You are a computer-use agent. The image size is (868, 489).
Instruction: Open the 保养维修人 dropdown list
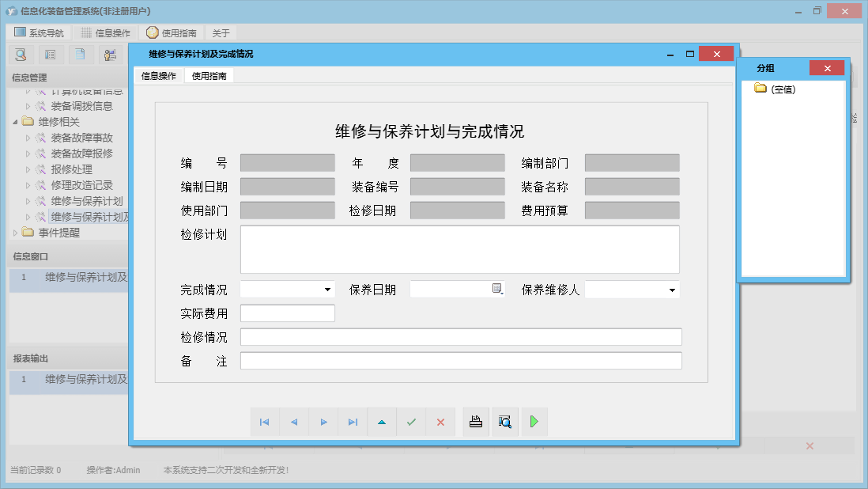point(672,290)
